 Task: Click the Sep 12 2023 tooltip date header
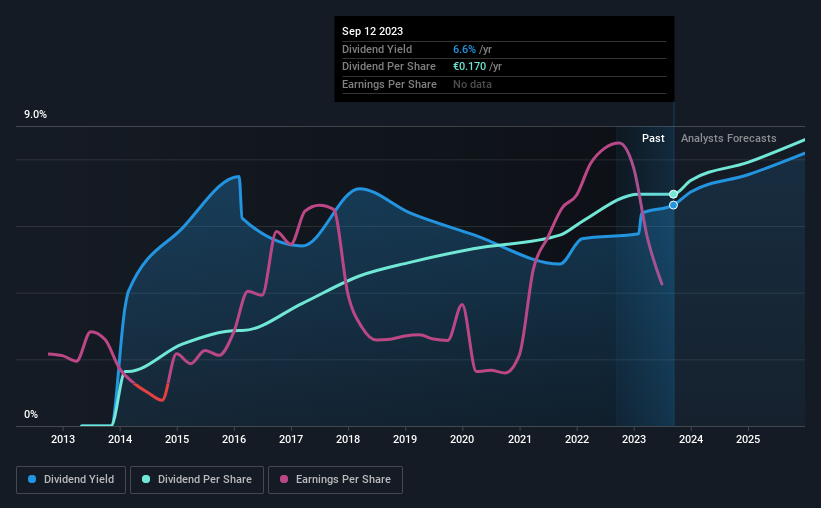coord(372,31)
